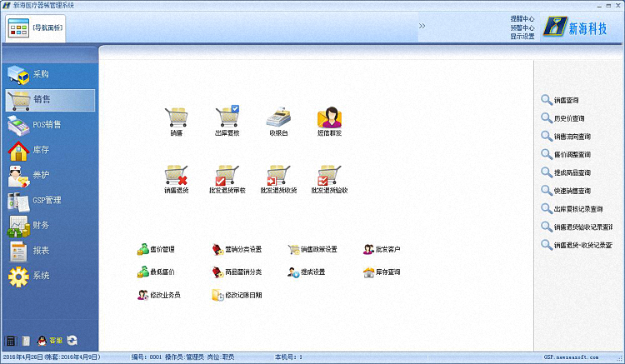
Task: Open 预警中心 warning center
Action: pos(522,27)
